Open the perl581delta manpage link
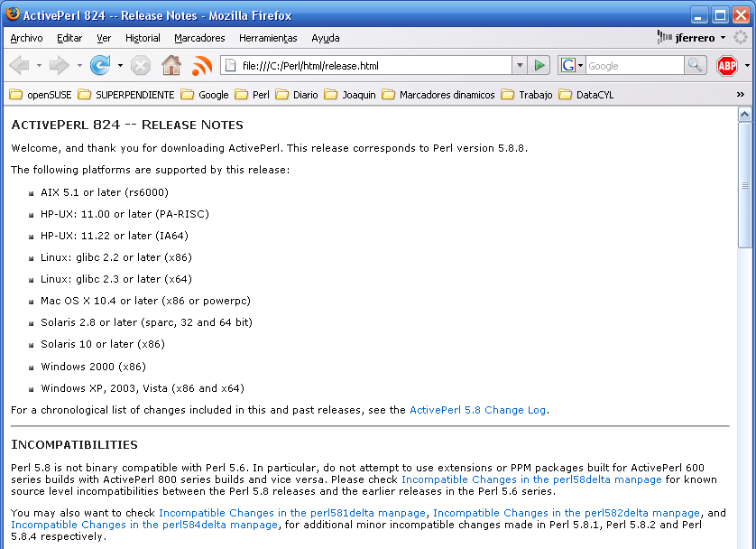 tap(292, 513)
